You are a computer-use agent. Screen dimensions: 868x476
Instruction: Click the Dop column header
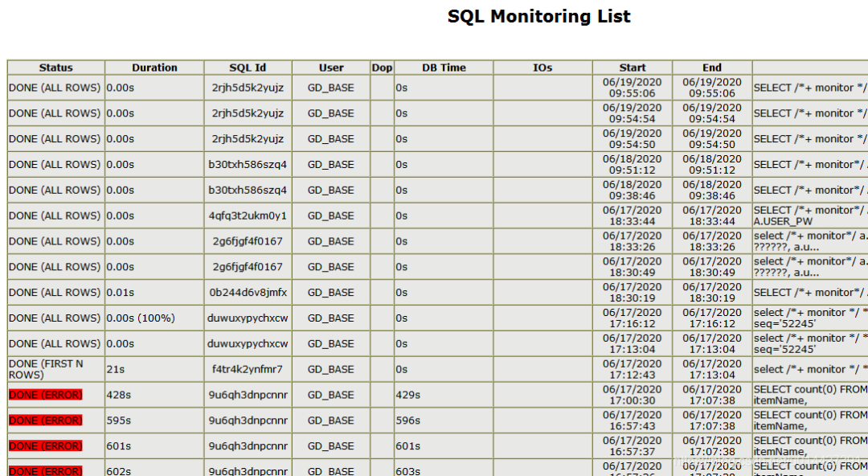(382, 68)
